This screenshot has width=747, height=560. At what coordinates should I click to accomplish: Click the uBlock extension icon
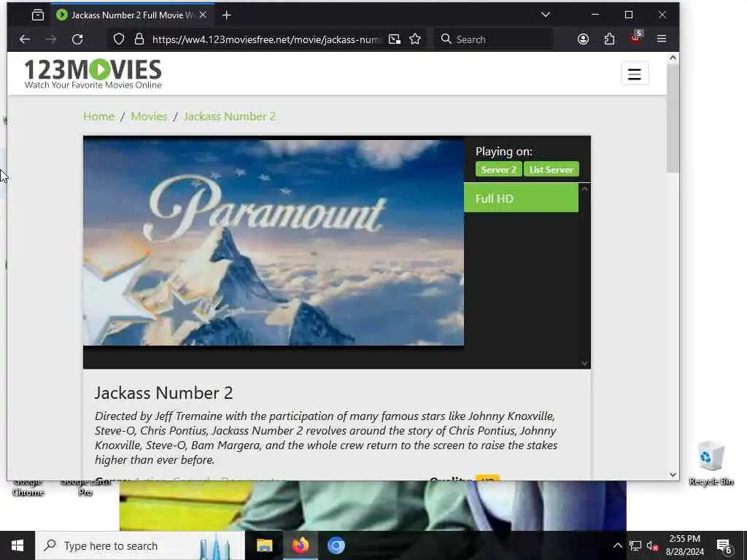(635, 38)
